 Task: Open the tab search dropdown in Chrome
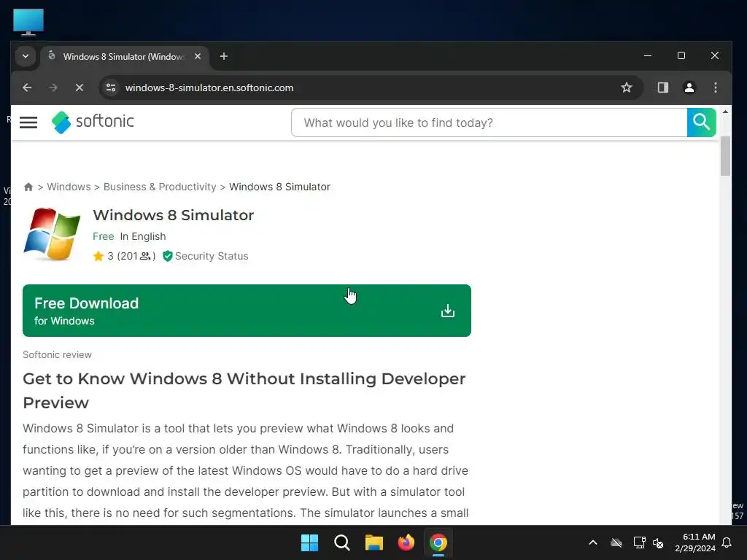click(26, 56)
